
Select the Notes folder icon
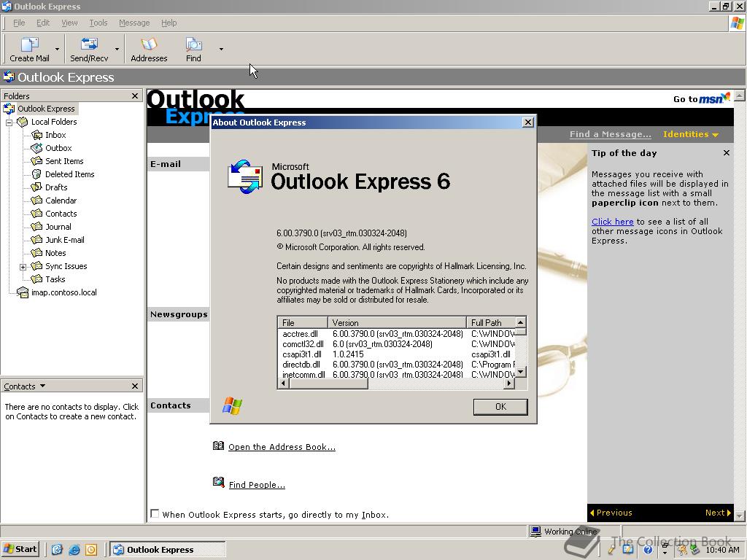(36, 253)
